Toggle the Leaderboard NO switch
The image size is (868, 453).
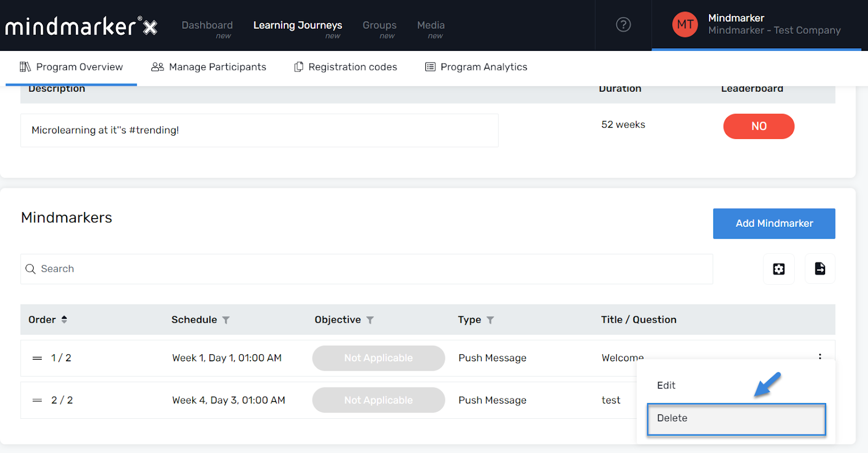coord(758,126)
